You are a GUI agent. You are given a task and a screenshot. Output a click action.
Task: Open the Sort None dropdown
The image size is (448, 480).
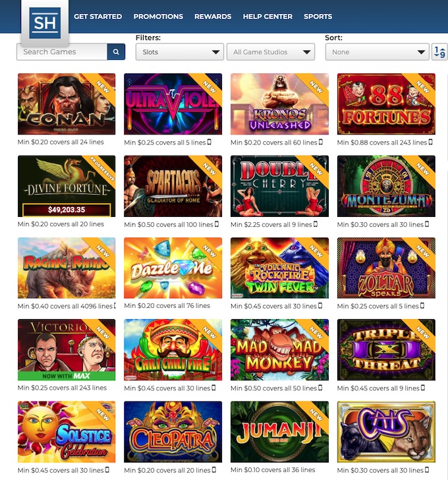click(377, 52)
